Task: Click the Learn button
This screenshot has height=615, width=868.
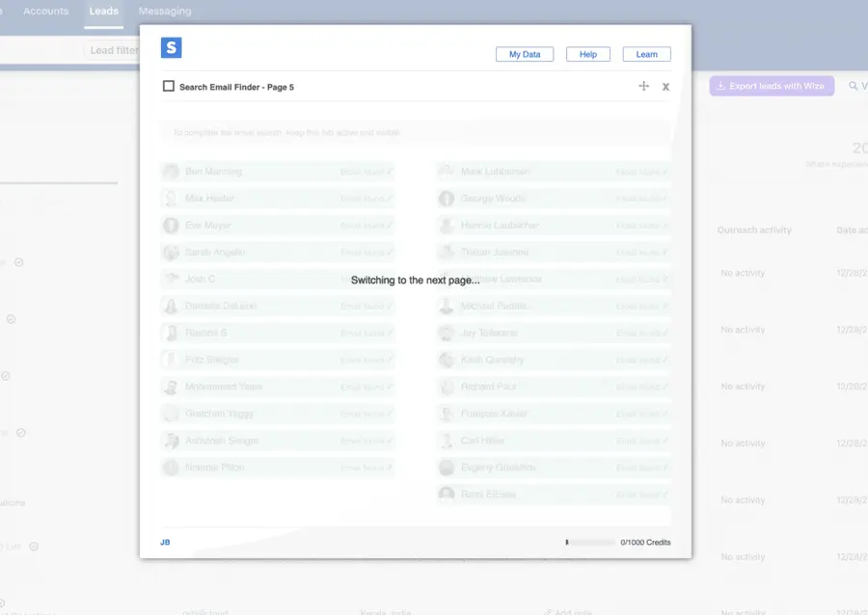Action: 646,54
